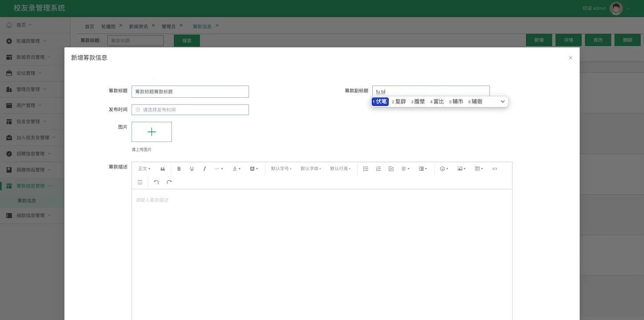Open the admin user menu arrow
This screenshot has width=644, height=320.
pyautogui.click(x=628, y=8)
